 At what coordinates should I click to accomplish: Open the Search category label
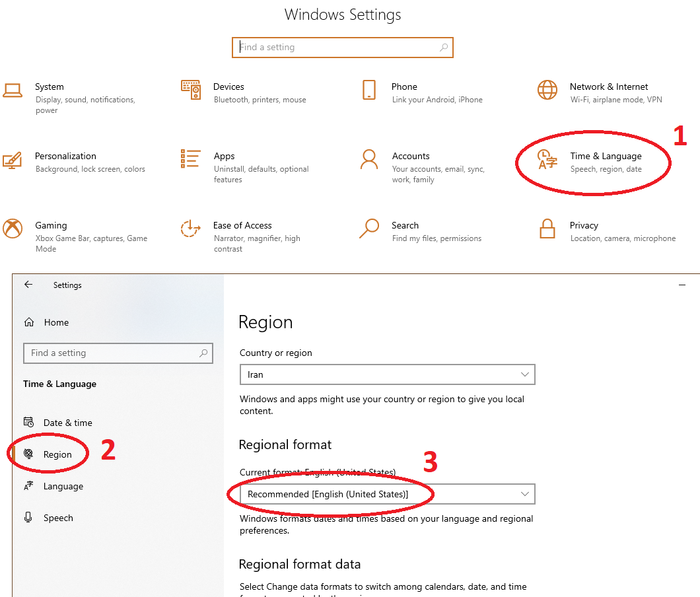(405, 225)
